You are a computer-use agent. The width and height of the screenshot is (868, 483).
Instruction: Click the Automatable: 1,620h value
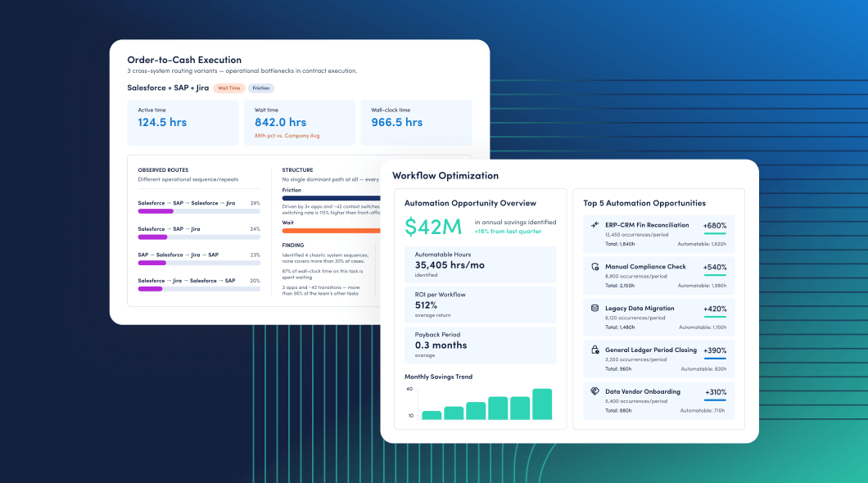[x=702, y=244]
